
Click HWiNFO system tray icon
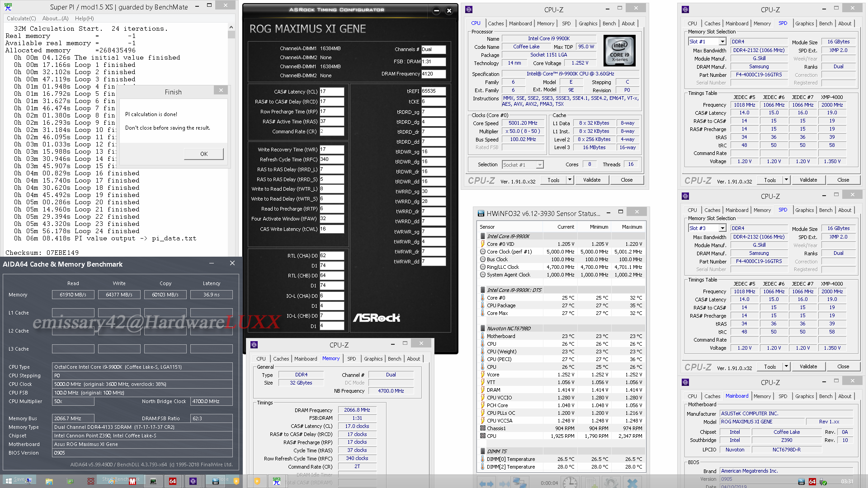click(801, 482)
